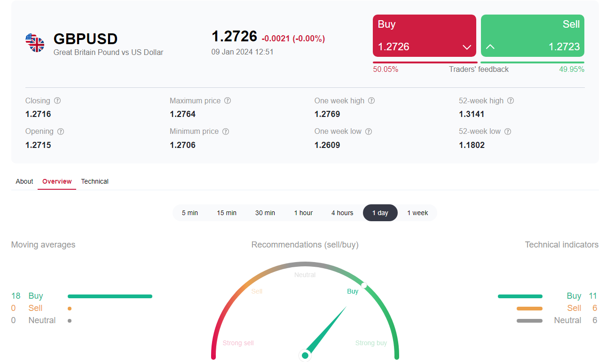Open the One week high help icon

[371, 101]
